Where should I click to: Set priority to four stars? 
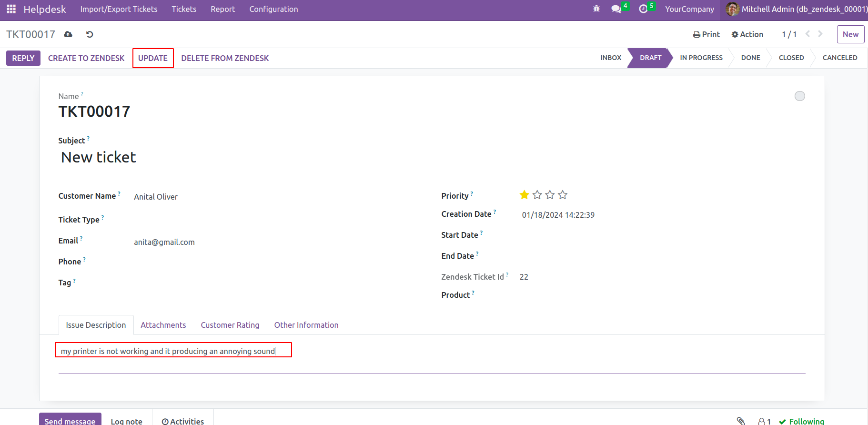tap(563, 195)
